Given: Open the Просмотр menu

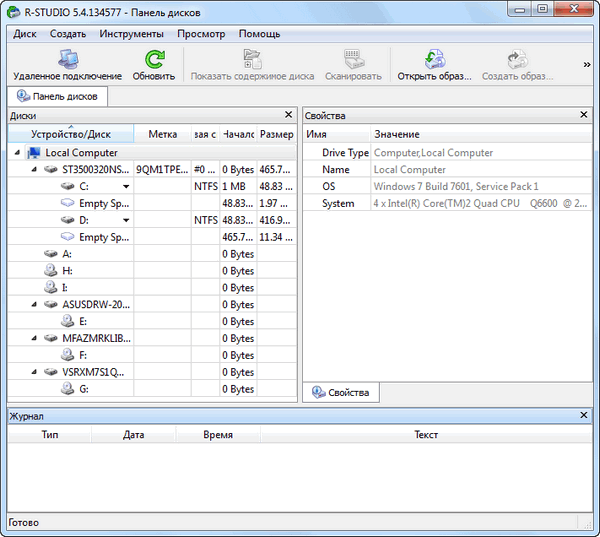Looking at the screenshot, I should [x=201, y=34].
